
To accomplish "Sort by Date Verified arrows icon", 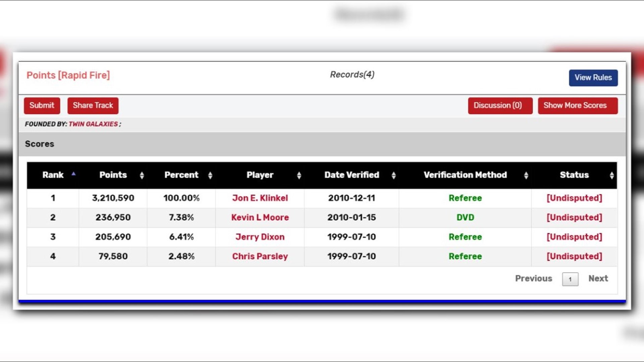I will (393, 175).
